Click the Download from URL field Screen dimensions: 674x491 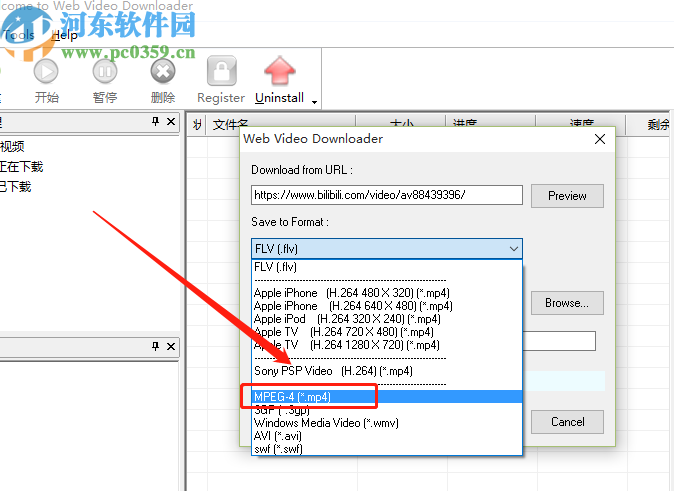pyautogui.click(x=387, y=195)
